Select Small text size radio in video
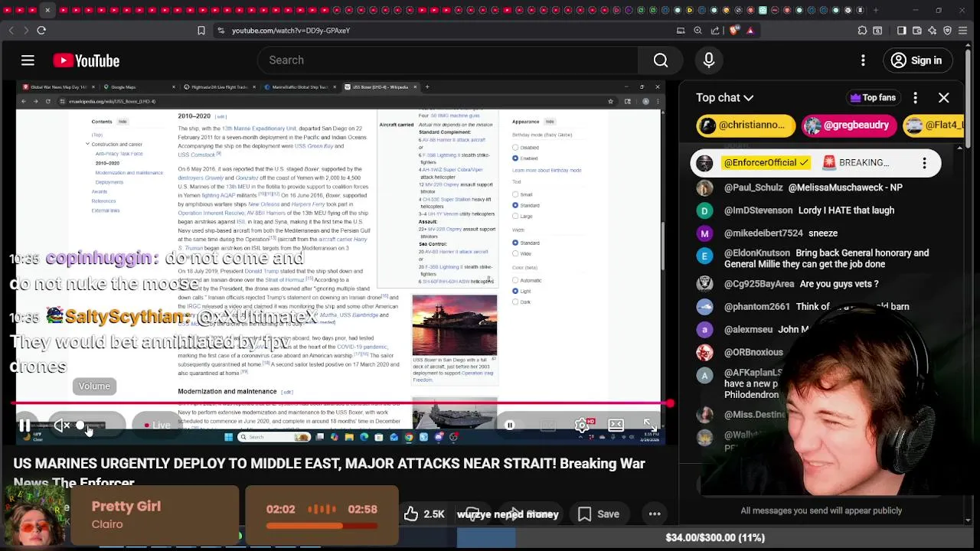 (x=515, y=194)
